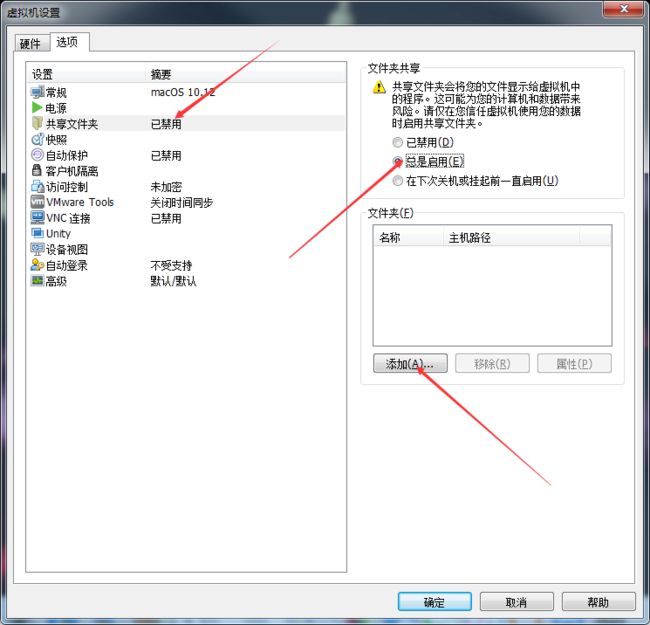Click the 常规 (General) monitor icon
650x625 pixels.
click(x=37, y=92)
